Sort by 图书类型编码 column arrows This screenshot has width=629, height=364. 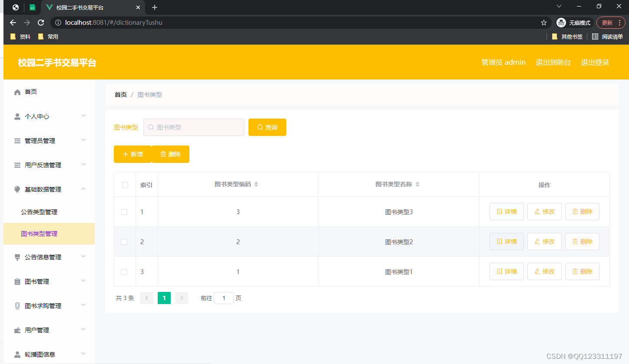(256, 184)
